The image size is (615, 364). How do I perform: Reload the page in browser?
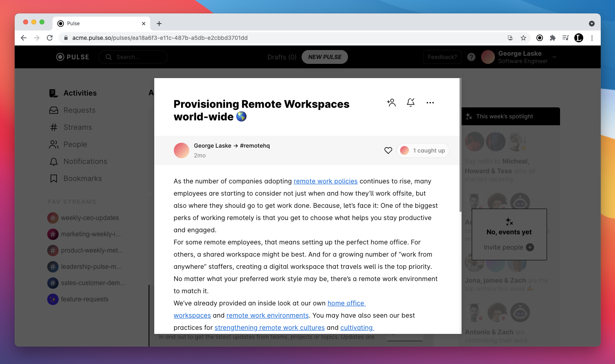pyautogui.click(x=50, y=38)
